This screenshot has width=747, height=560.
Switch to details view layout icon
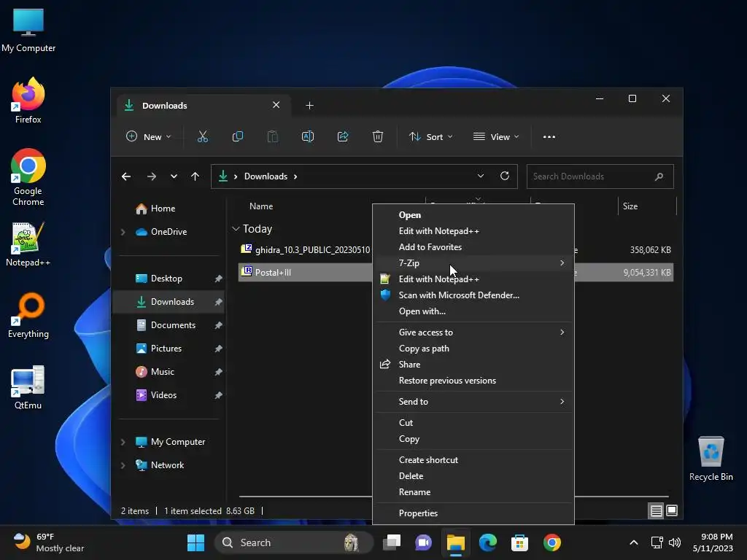click(x=656, y=511)
